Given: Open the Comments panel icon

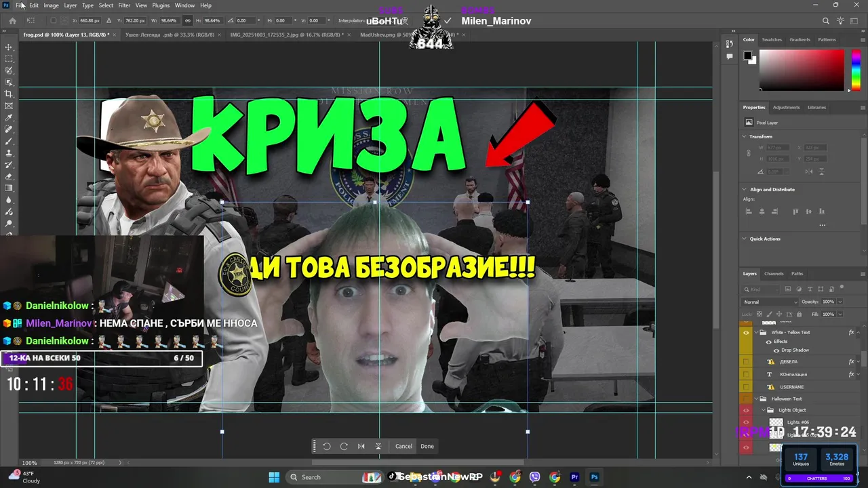Looking at the screenshot, I should tap(730, 57).
